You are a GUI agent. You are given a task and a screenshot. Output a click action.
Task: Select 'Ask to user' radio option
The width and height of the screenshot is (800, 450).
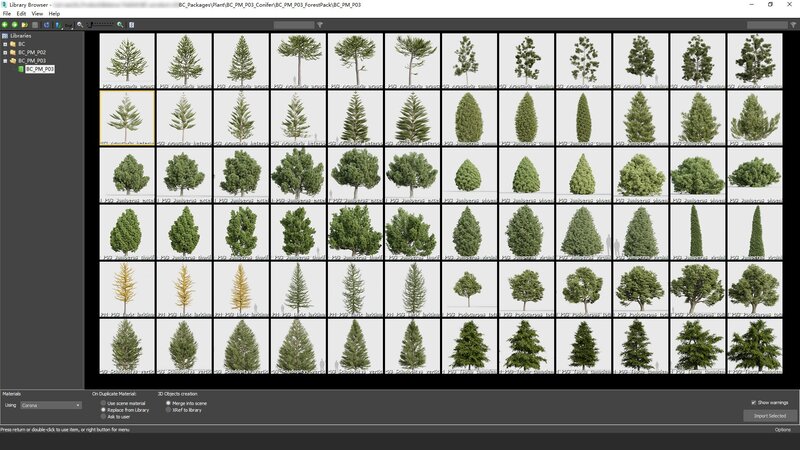click(x=103, y=416)
